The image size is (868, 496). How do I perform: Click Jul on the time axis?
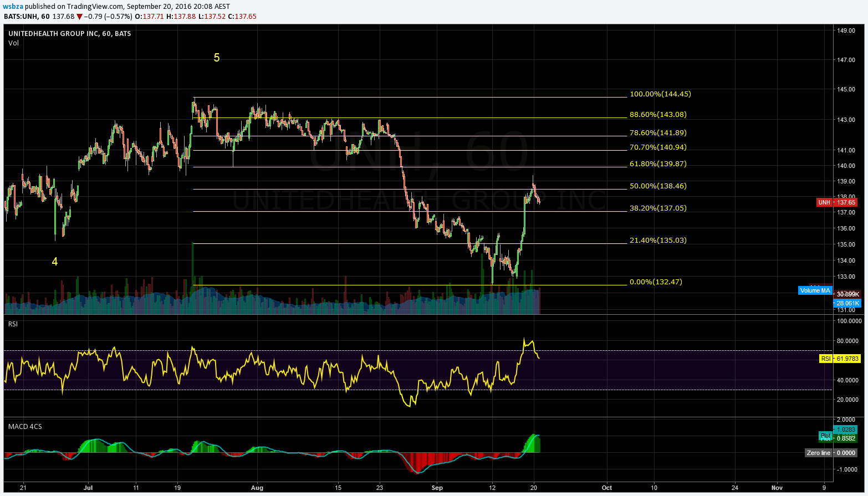pyautogui.click(x=88, y=488)
